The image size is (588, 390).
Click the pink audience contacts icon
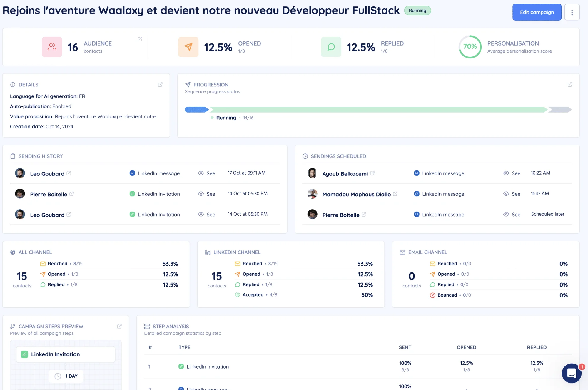[52, 47]
